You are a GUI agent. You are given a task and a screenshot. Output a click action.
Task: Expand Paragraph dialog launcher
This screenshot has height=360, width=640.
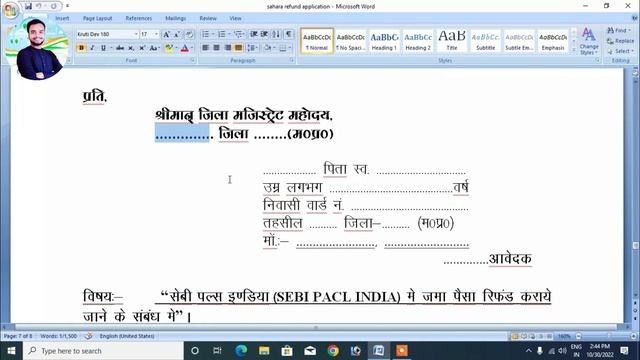coord(291,60)
